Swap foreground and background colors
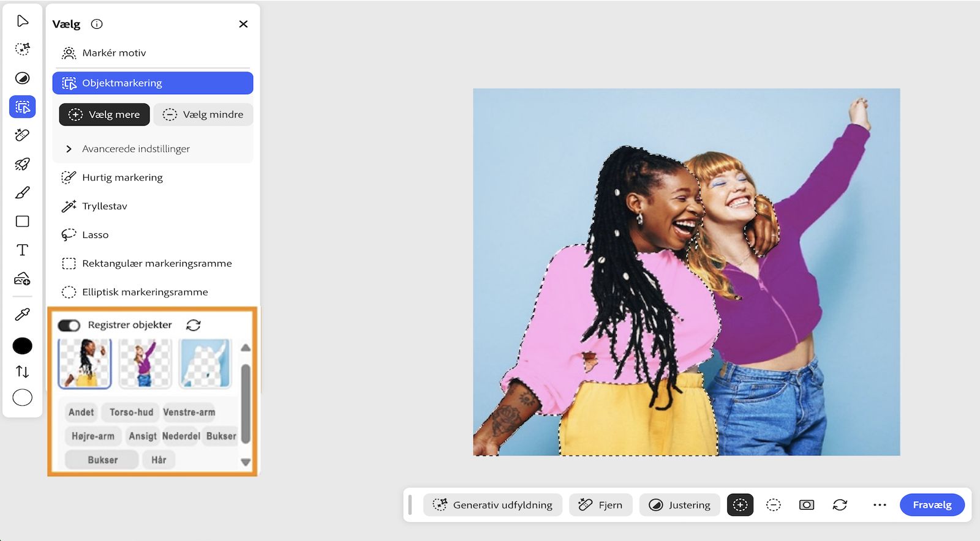Screen dimensions: 980x541 coord(23,371)
